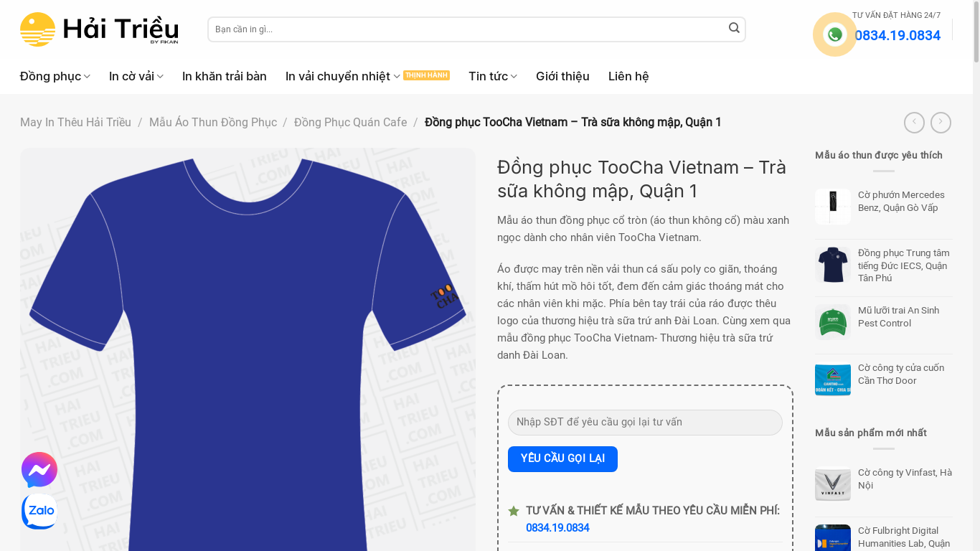Click Cần Thơ Door flag thumbnail
This screenshot has width=980, height=551.
[x=833, y=380]
